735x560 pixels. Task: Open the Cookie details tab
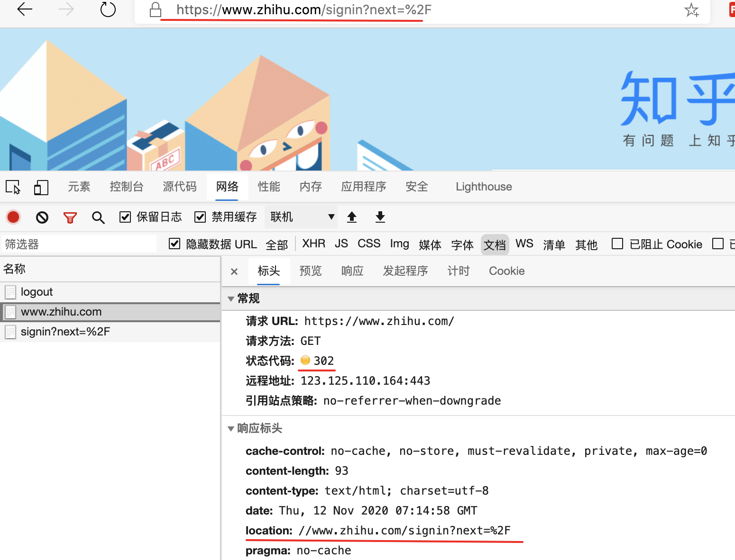507,271
